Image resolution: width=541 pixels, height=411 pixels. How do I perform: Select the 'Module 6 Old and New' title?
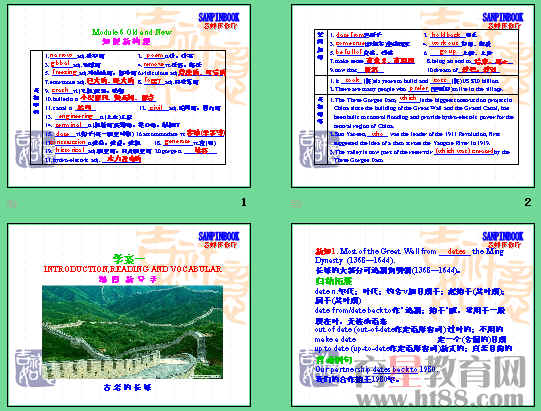[132, 32]
